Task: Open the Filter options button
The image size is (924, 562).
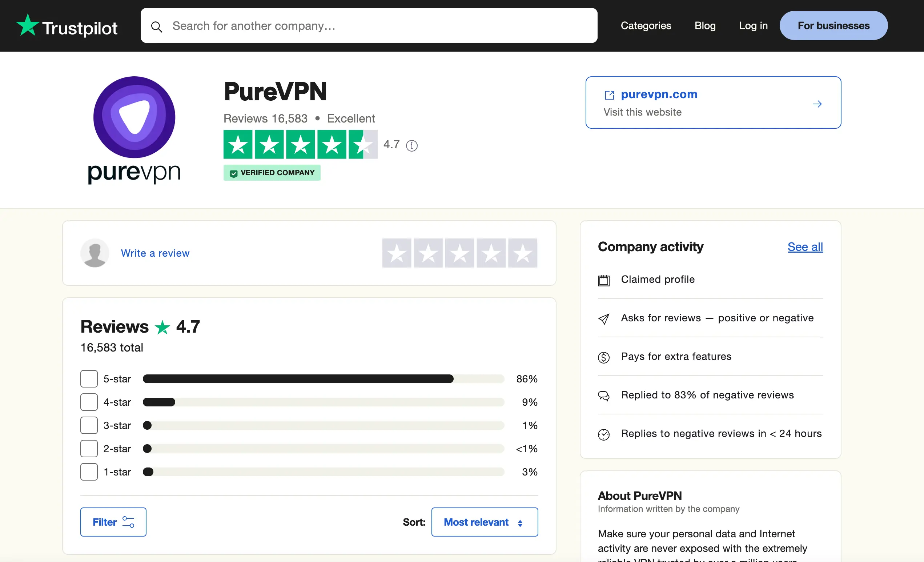Action: point(113,522)
